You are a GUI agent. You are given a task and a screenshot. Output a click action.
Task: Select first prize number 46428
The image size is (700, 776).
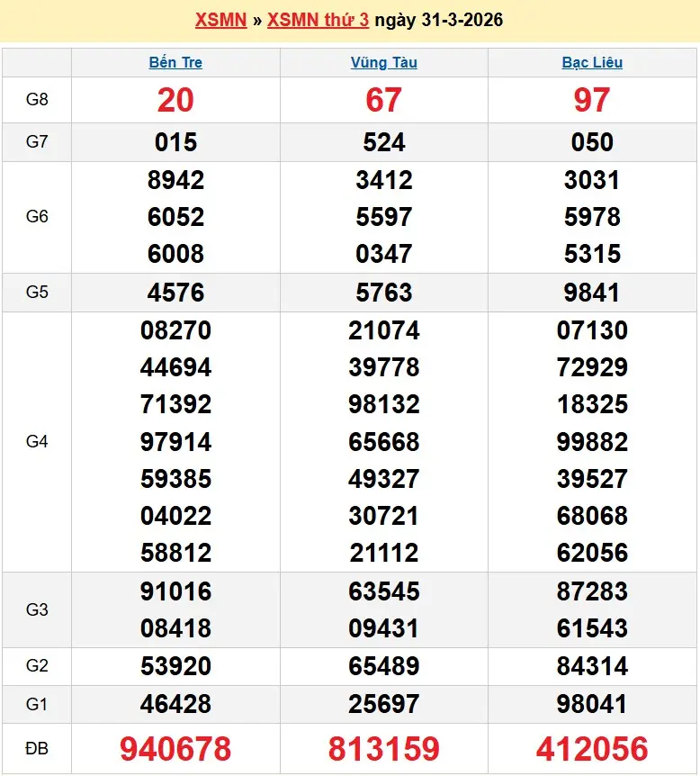pos(175,703)
